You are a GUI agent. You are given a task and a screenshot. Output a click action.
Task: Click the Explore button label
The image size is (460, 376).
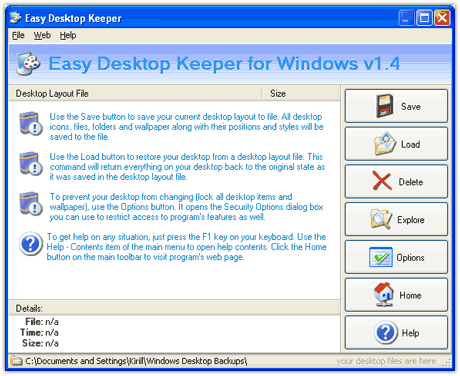[x=411, y=220]
